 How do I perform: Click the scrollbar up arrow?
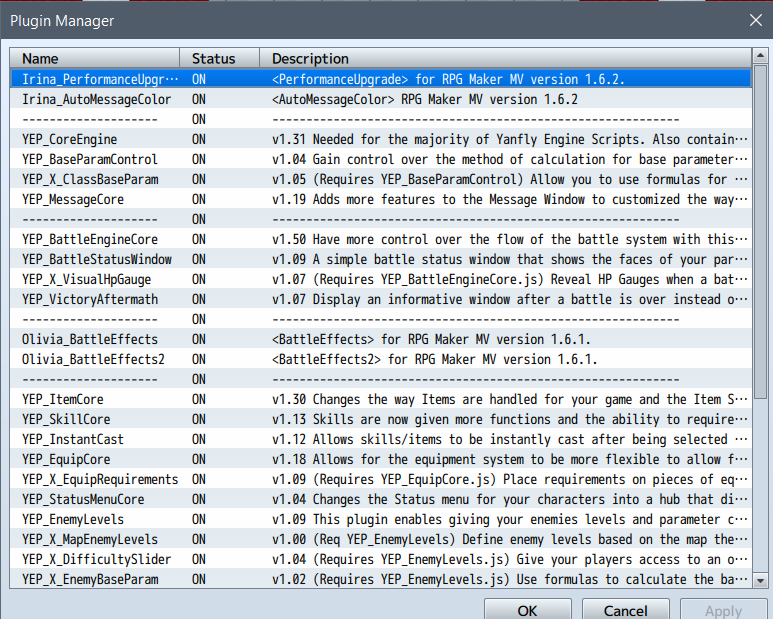(760, 56)
